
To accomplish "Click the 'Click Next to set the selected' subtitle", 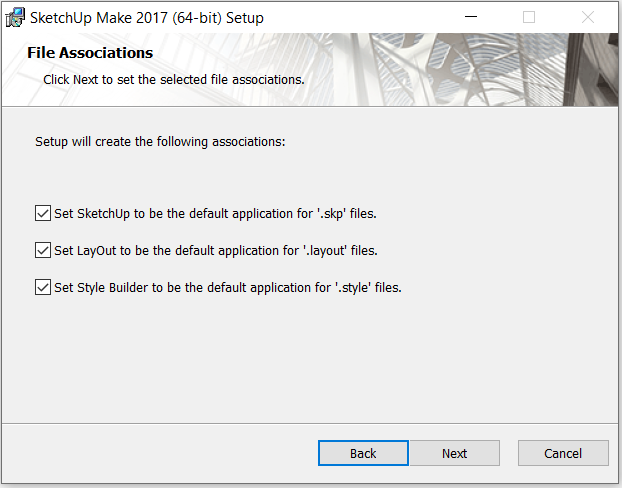I will [x=174, y=80].
